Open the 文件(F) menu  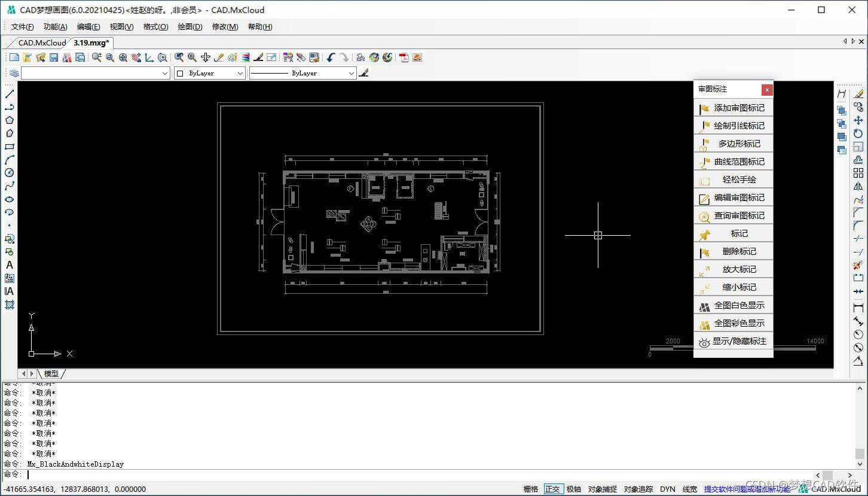coord(23,26)
